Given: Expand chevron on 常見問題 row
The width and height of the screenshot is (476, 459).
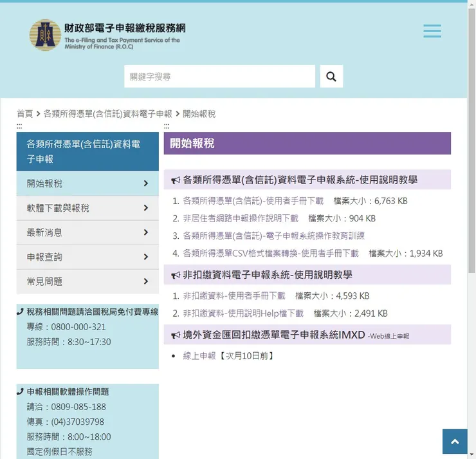Looking at the screenshot, I should [146, 281].
